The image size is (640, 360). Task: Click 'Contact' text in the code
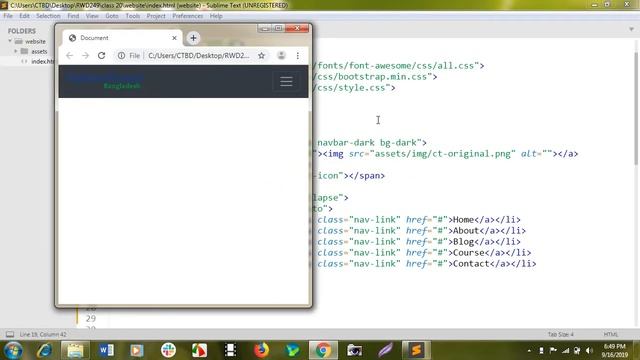[471, 264]
